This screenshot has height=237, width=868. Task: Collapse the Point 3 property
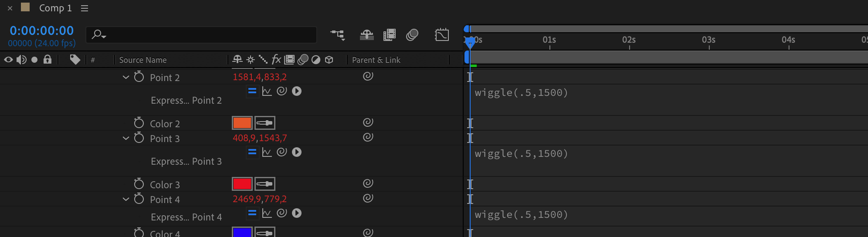click(x=126, y=138)
